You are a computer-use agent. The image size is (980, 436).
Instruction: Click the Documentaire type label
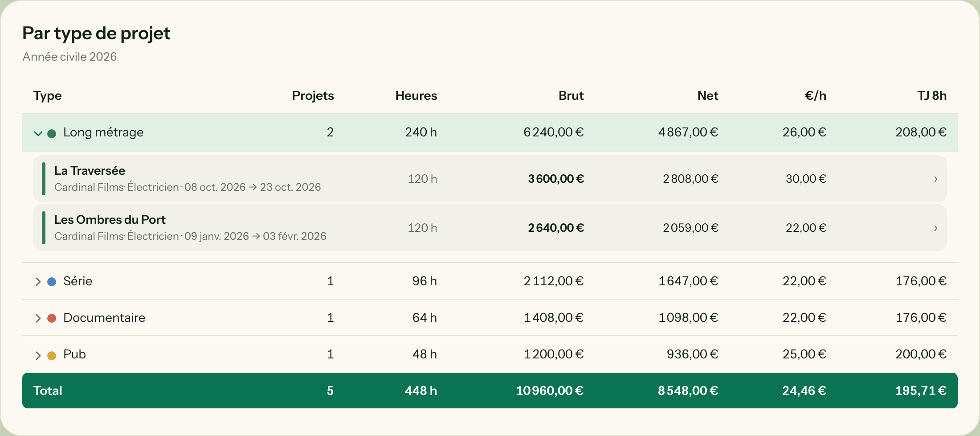click(104, 317)
